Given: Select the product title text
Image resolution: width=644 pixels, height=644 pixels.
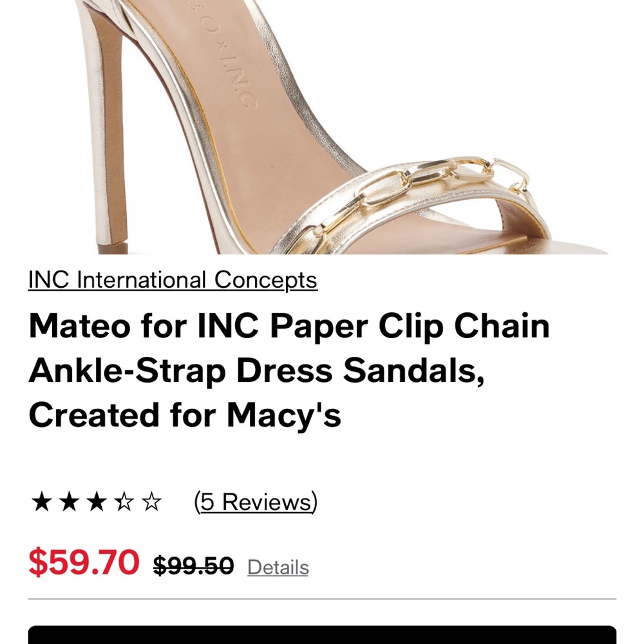Looking at the screenshot, I should 290,370.
